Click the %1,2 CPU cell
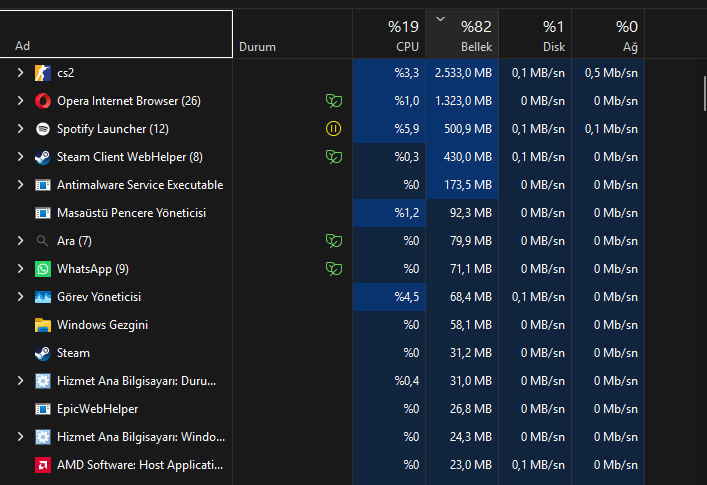 (389, 213)
